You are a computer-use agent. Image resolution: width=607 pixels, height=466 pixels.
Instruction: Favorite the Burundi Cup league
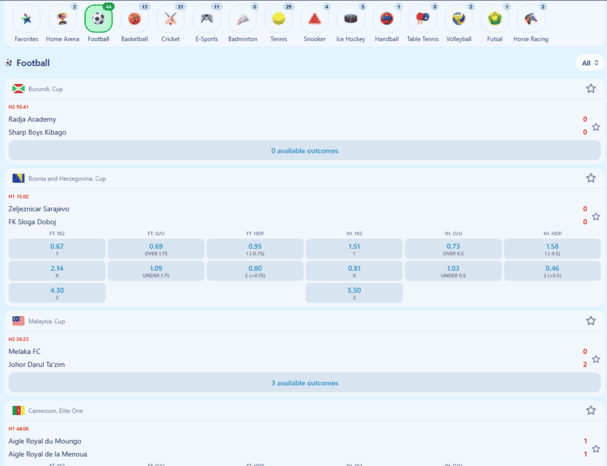click(590, 89)
